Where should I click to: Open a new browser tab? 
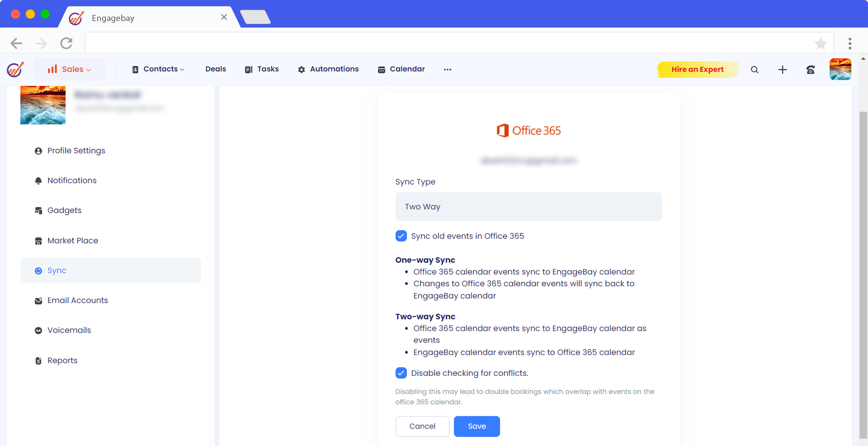(x=255, y=17)
